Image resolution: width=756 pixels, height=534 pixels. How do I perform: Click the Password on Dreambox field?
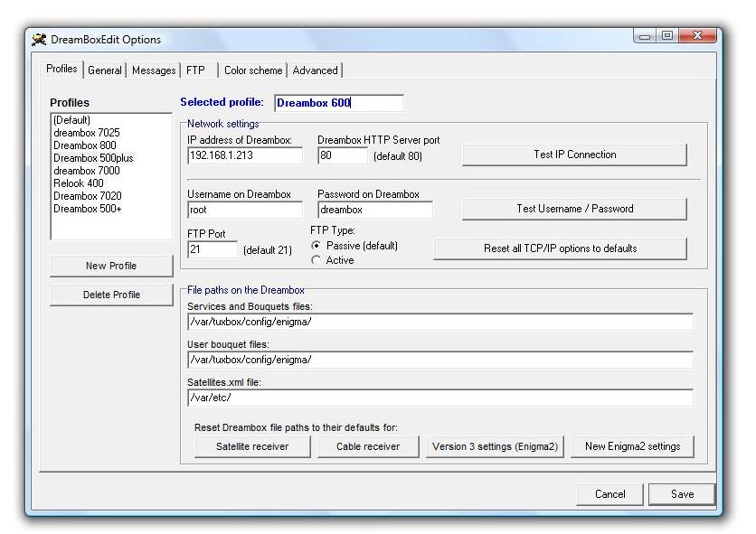(x=375, y=210)
